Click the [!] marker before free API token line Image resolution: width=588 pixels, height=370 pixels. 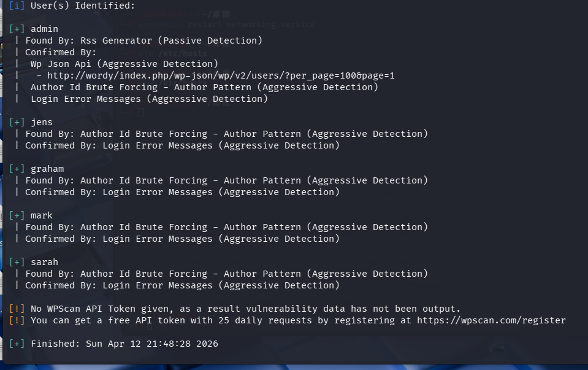click(17, 320)
